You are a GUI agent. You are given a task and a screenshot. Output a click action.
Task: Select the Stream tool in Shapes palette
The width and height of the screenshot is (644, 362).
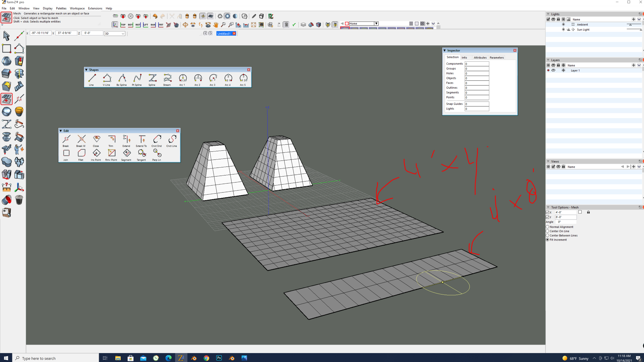(168, 80)
